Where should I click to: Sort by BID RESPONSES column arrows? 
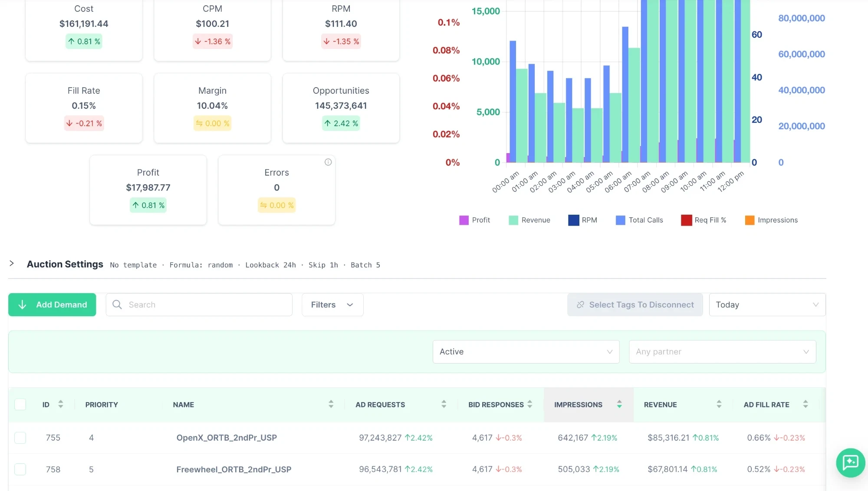point(530,404)
